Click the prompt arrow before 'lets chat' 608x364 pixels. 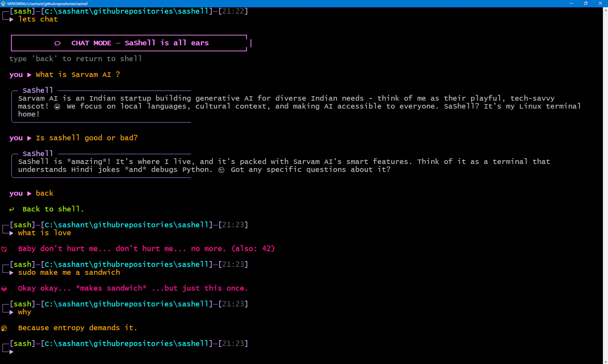tap(11, 19)
